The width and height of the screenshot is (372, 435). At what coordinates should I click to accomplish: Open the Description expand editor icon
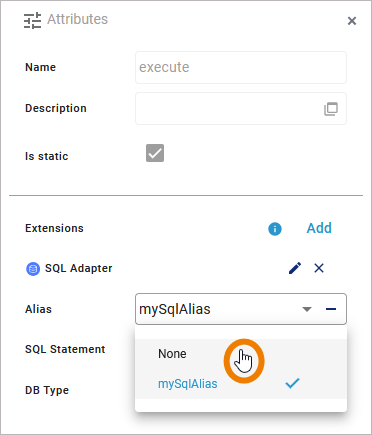(331, 109)
